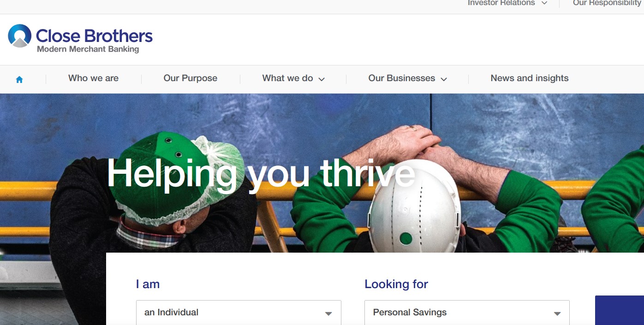
Task: Click the Close Brothers wordmark text
Action: click(x=94, y=36)
